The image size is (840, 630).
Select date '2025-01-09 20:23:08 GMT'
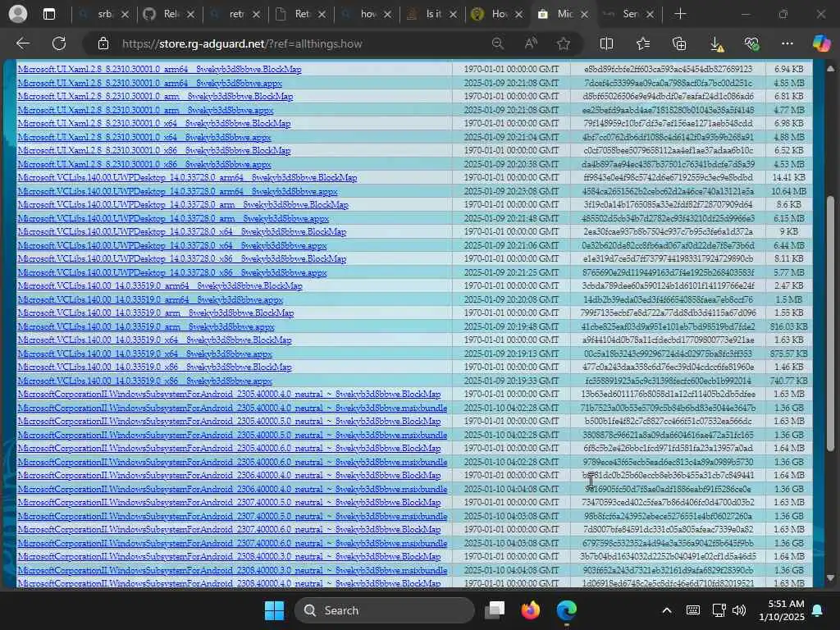(x=511, y=191)
